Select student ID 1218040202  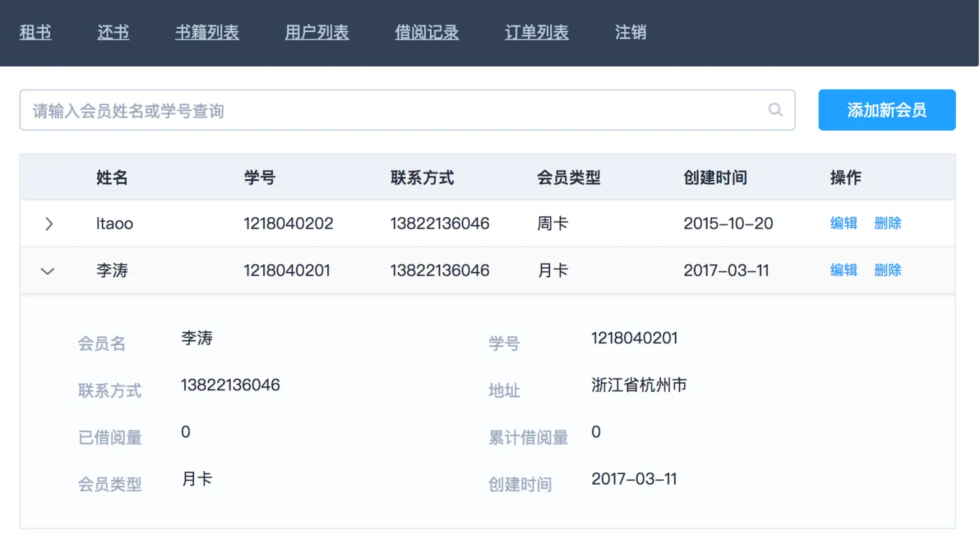(x=288, y=224)
